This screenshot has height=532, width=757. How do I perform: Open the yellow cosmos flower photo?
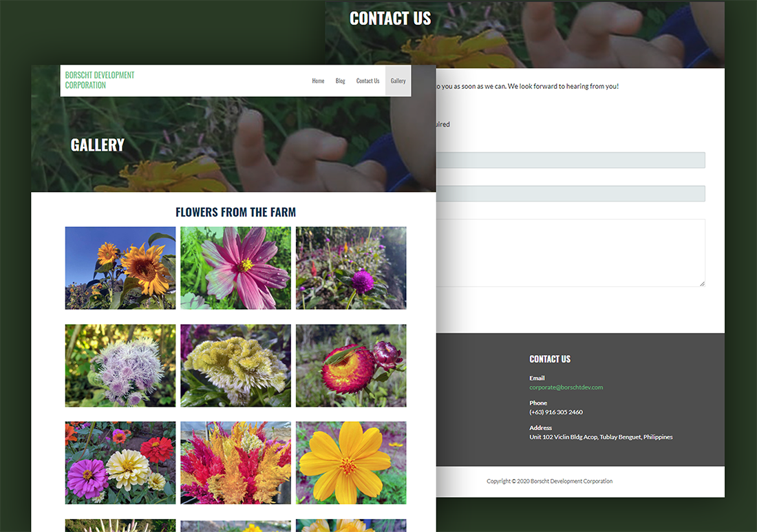click(351, 462)
